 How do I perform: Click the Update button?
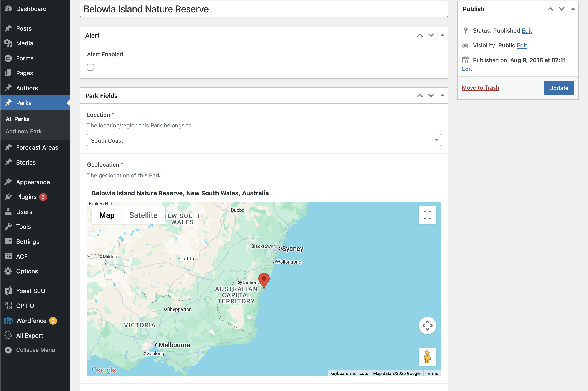558,88
